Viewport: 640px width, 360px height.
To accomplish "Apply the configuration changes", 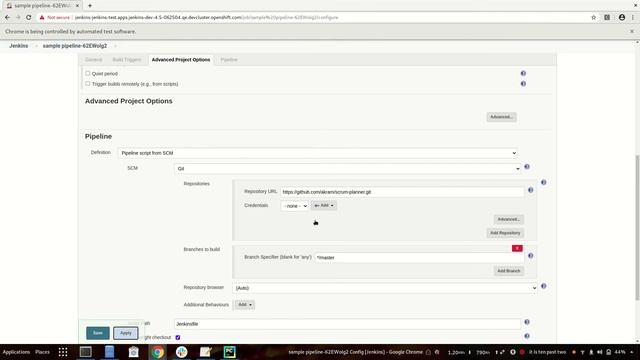I will (x=126, y=333).
